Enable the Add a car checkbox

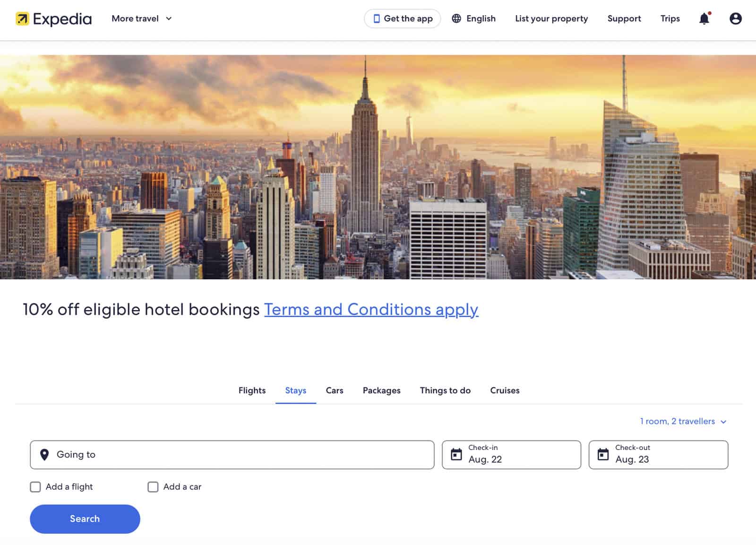pyautogui.click(x=153, y=486)
